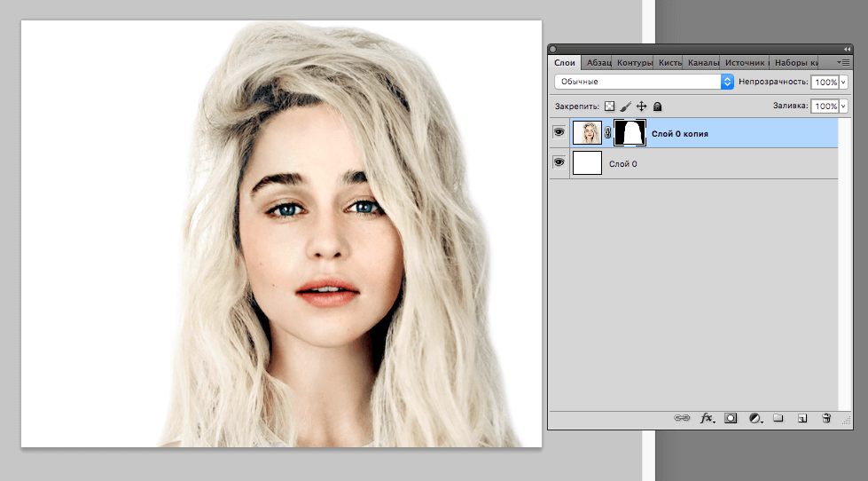Hide the Слой 0 layer

pyautogui.click(x=559, y=162)
